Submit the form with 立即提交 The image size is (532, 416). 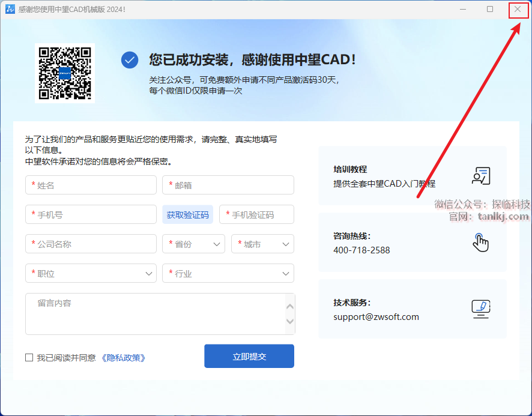point(249,357)
